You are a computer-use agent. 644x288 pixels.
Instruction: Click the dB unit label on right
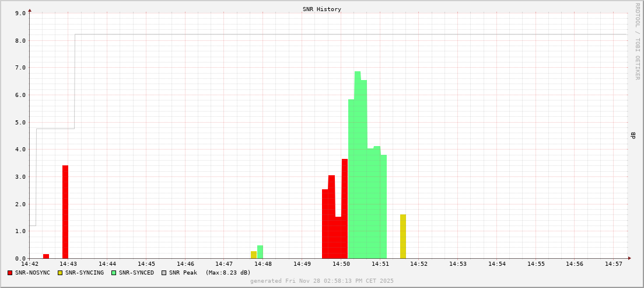(x=633, y=135)
